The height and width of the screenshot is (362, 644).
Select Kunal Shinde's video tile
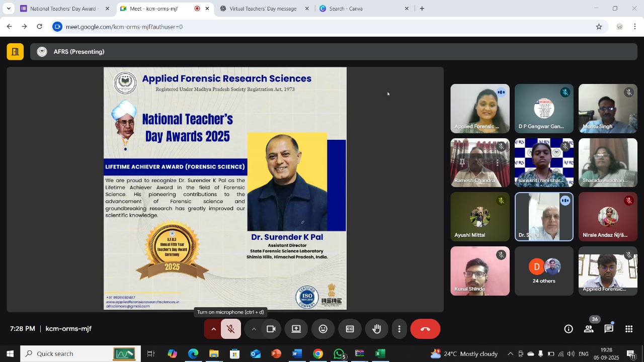point(480,271)
